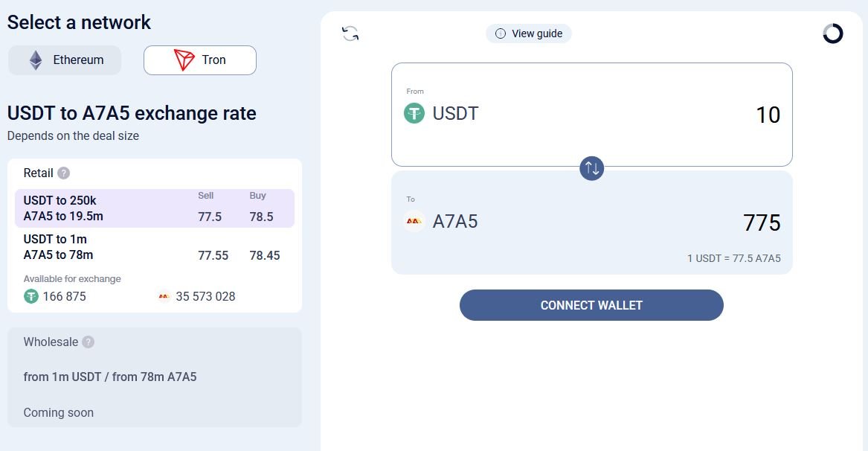Select the Ethereum network option
Image resolution: width=868 pixels, height=451 pixels.
coord(65,60)
